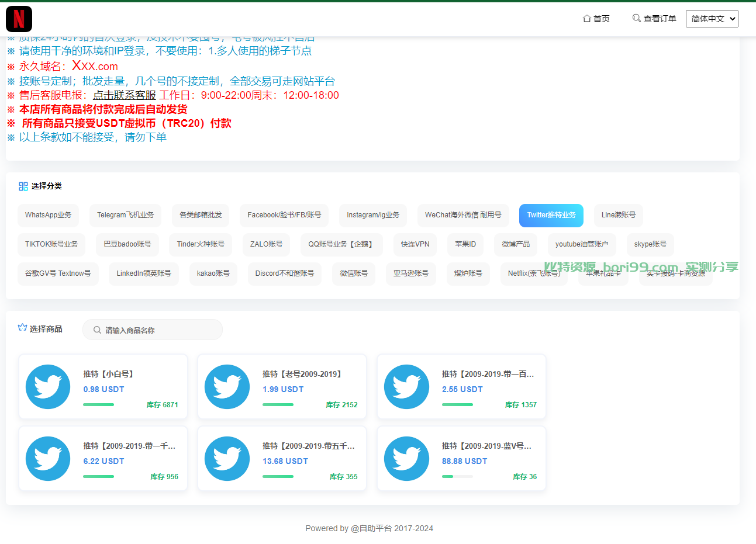Select the Discord不和谐账号 category
Viewport: 756px width, 544px height.
285,273
